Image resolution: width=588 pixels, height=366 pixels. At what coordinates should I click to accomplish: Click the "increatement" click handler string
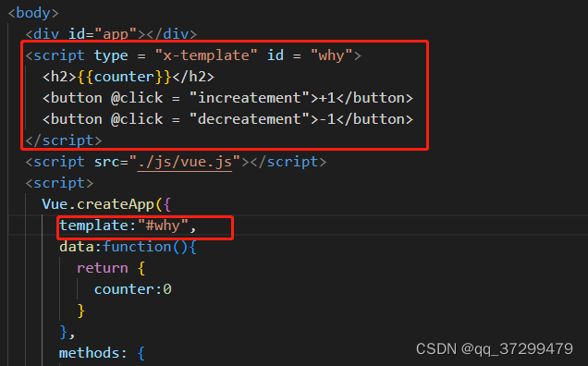250,98
